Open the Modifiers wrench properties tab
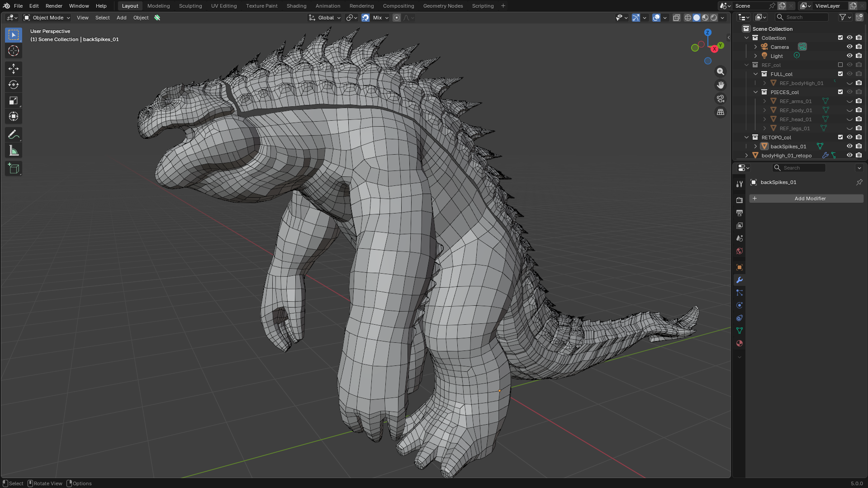Viewport: 868px width, 488px height. pos(740,280)
